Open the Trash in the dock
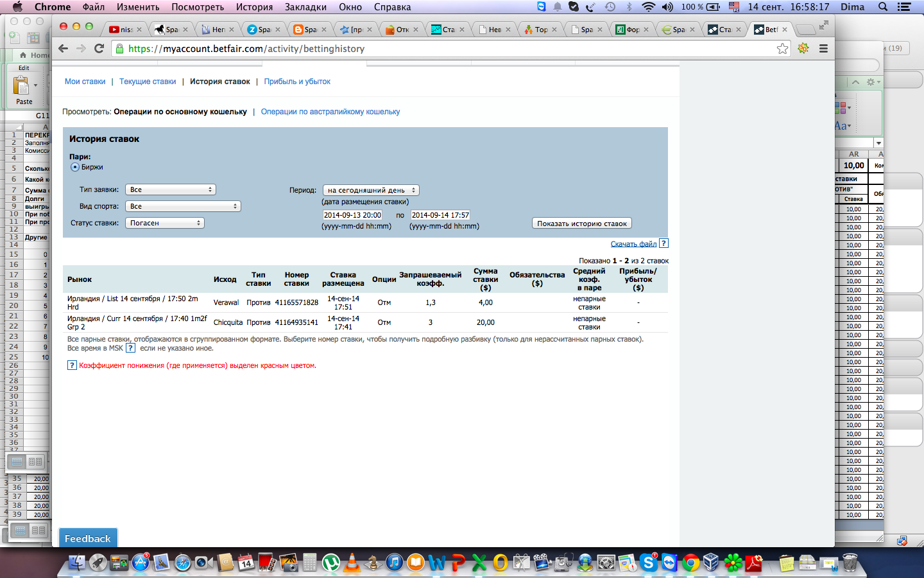 tap(850, 563)
